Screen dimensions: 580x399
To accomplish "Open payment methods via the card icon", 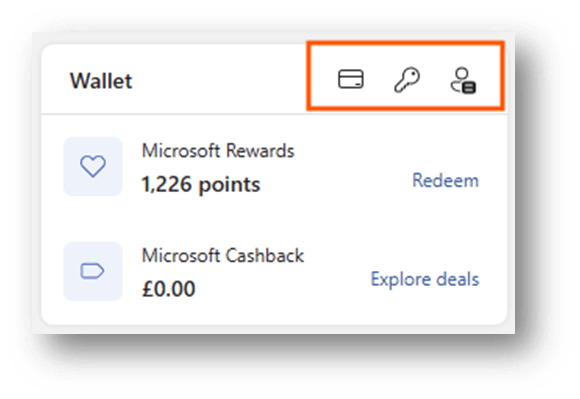I will point(351,79).
